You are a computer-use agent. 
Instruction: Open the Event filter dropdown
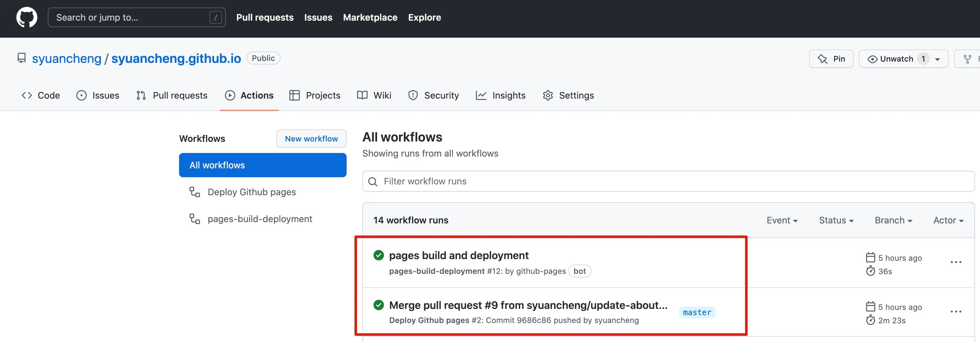click(x=782, y=220)
